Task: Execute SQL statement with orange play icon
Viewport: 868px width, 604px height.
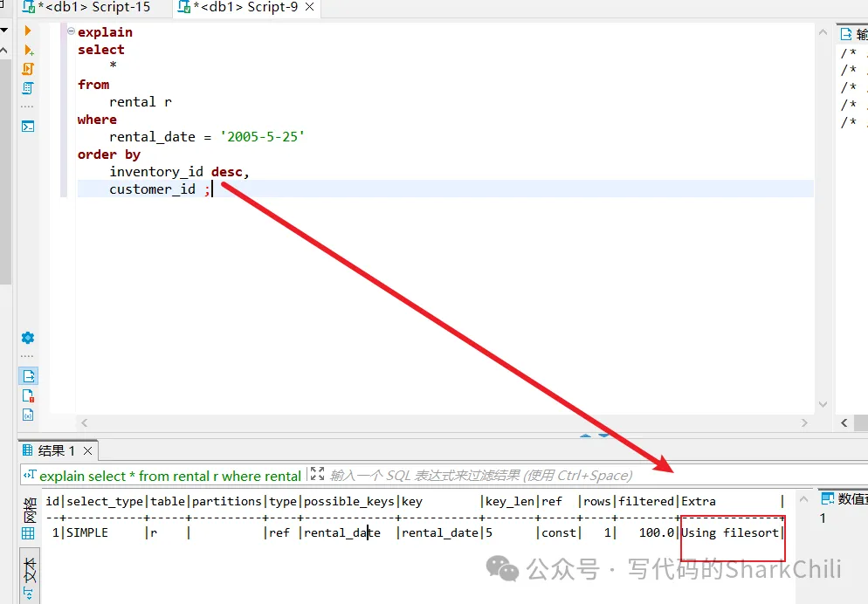Action: tap(28, 31)
